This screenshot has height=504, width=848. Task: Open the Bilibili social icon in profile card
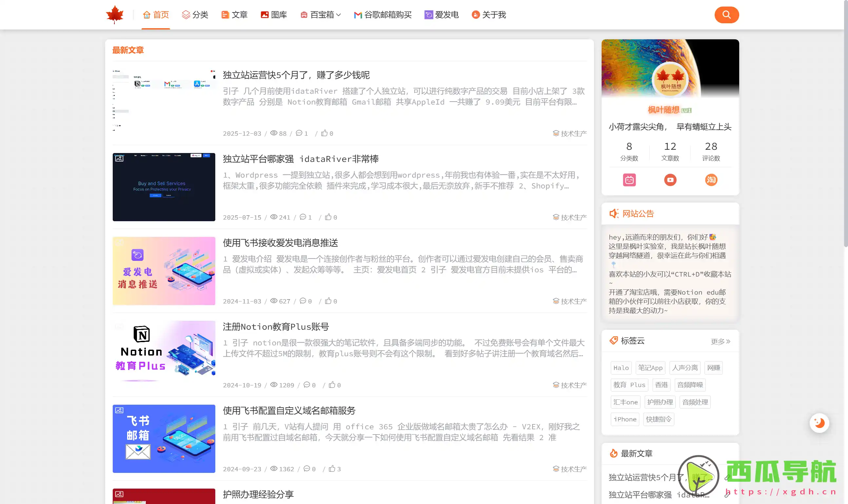click(x=629, y=180)
